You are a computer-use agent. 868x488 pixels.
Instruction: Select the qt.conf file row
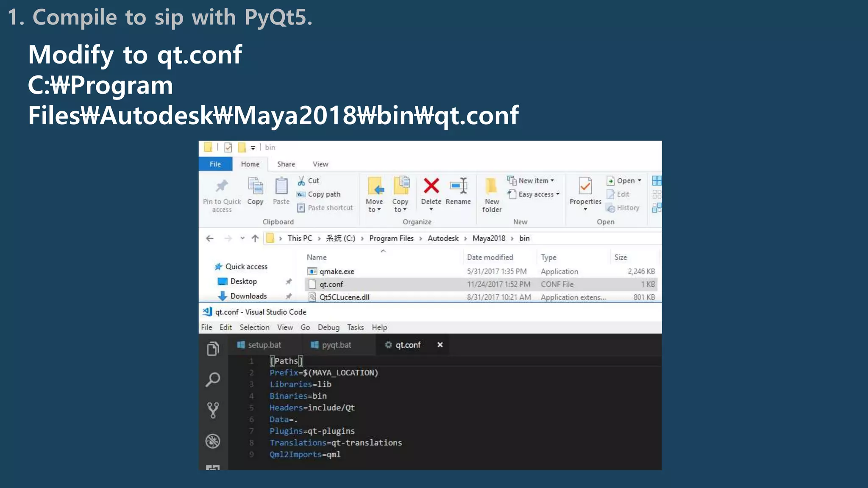(481, 284)
